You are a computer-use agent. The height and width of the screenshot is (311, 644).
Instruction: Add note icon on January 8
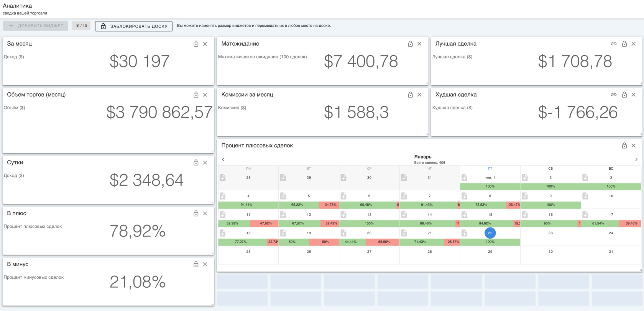(x=464, y=196)
